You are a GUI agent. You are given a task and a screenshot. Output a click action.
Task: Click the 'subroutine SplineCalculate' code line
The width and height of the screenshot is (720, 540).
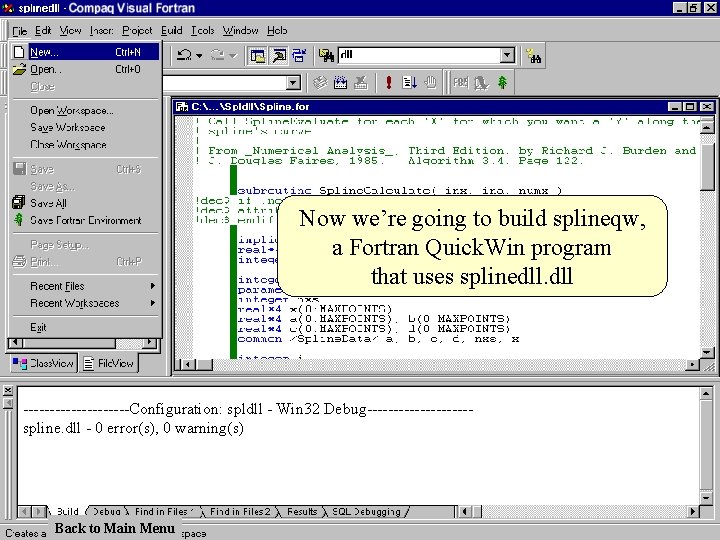[x=399, y=190]
